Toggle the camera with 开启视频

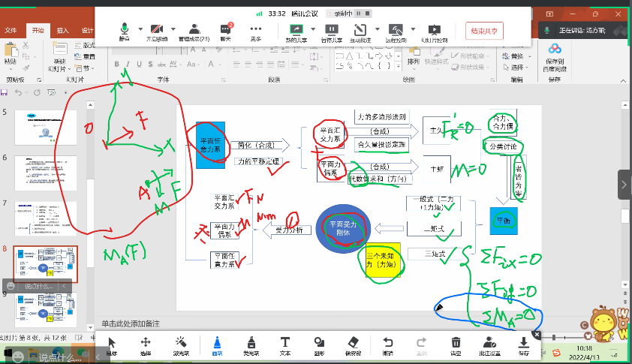coord(157,31)
